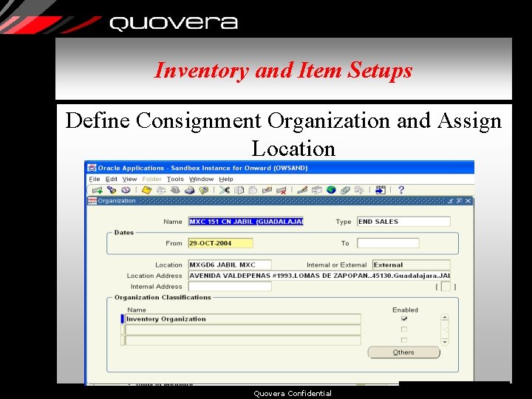Click the Paste clipboard icon

pos(253,190)
